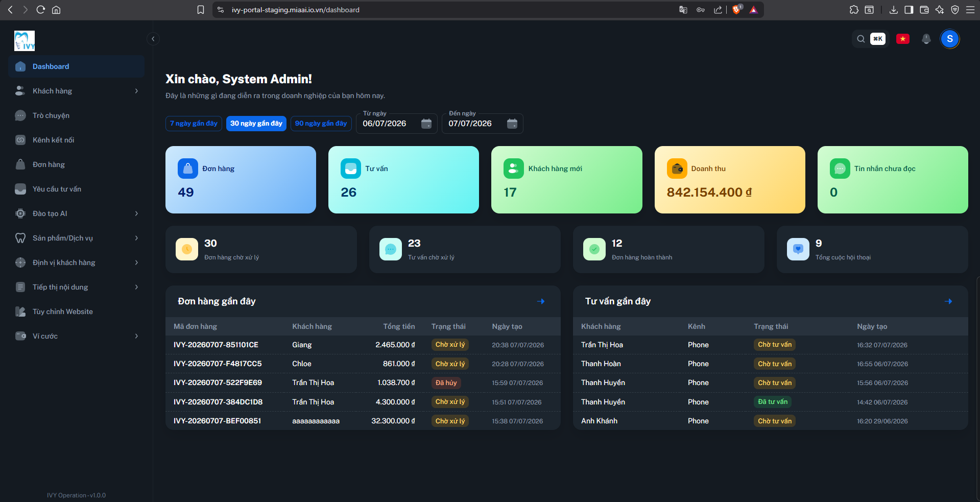980x502 pixels.
Task: Click the Vietnamese flag language icon
Action: pyautogui.click(x=902, y=39)
